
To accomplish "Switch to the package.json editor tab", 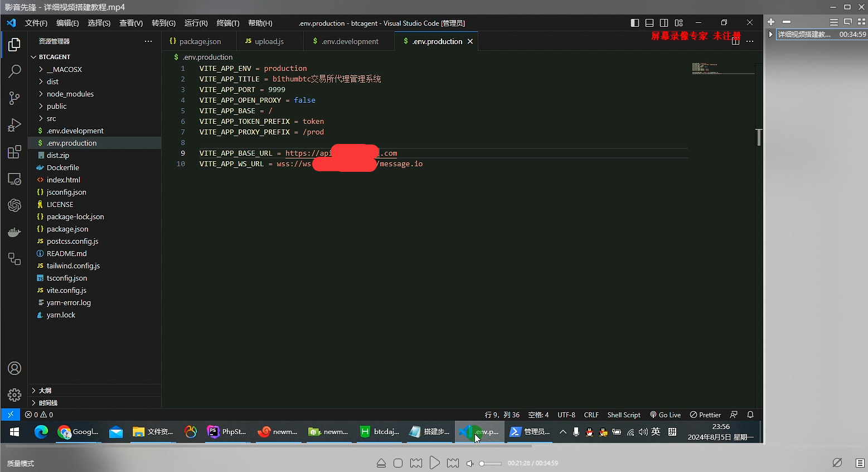I will tap(200, 41).
